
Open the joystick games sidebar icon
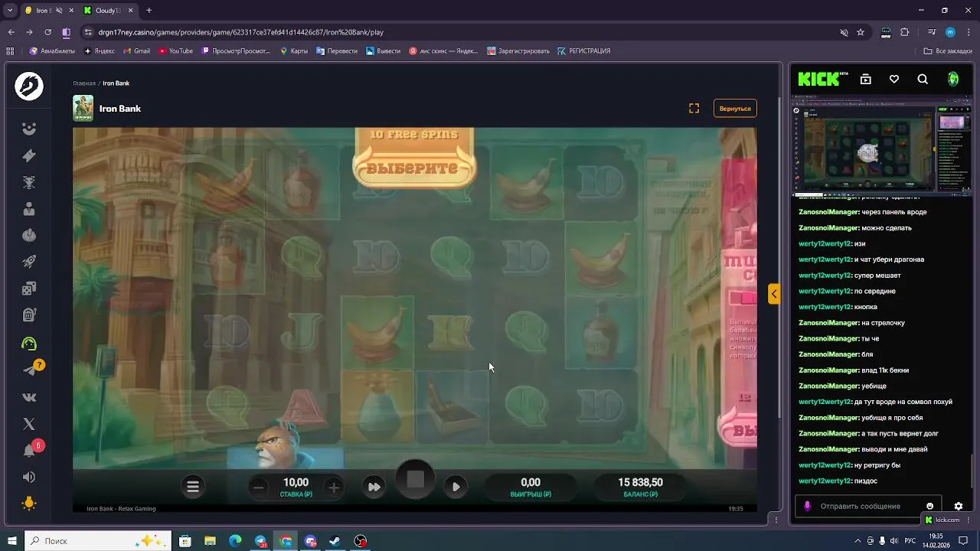(x=29, y=235)
